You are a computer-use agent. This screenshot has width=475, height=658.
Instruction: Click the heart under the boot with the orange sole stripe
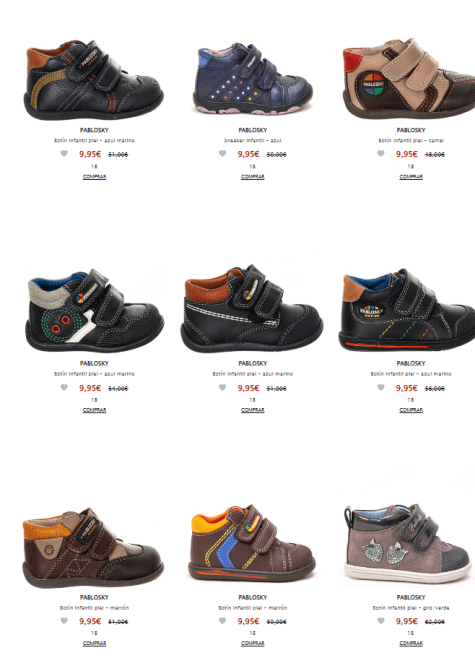(x=381, y=387)
